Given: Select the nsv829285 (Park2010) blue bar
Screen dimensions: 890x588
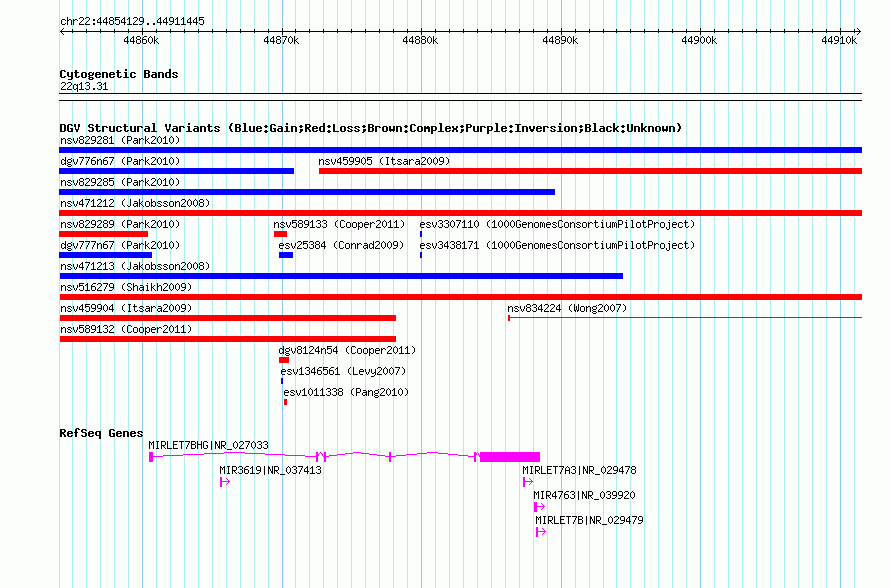Looking at the screenshot, I should pyautogui.click(x=307, y=192).
